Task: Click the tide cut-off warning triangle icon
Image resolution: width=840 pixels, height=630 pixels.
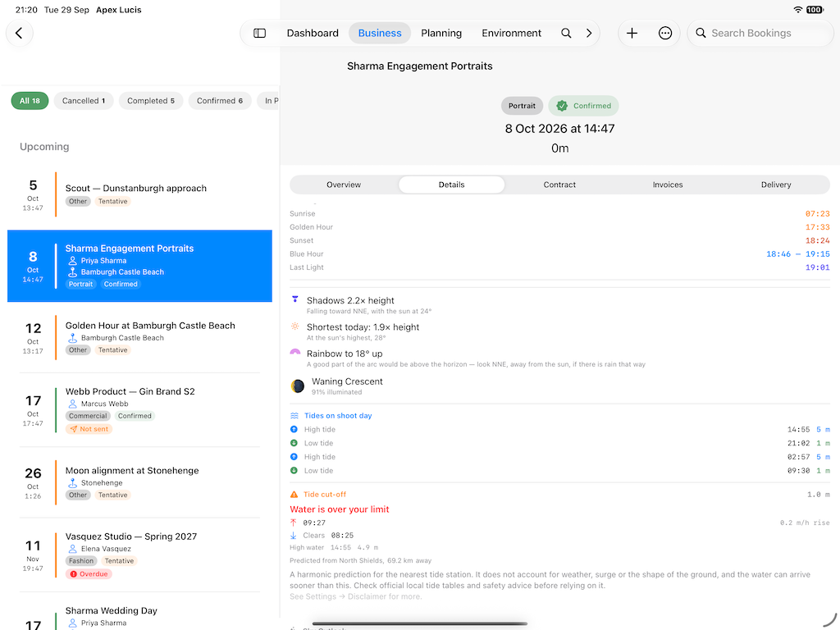Action: point(294,495)
